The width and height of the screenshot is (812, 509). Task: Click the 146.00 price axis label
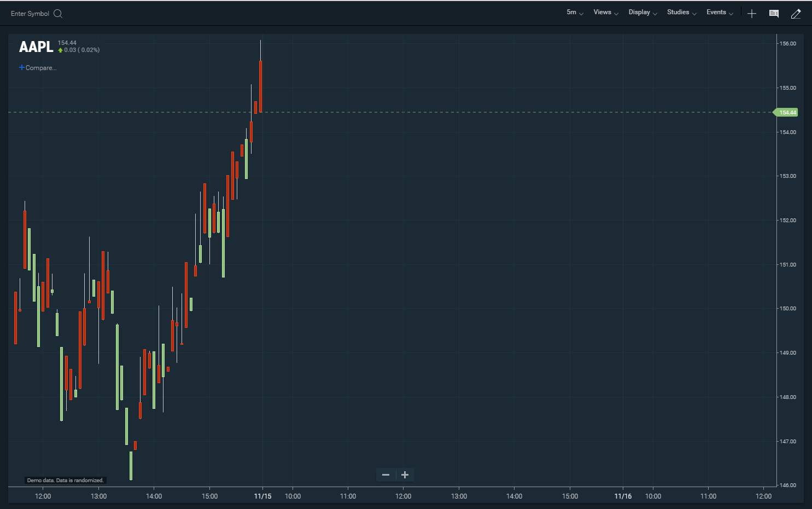787,485
